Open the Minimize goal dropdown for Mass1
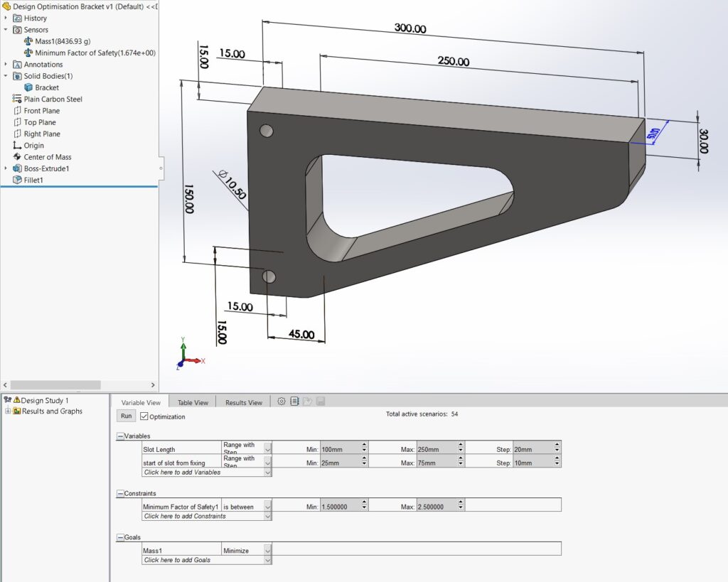Screen dimensions: 728x582 tap(267, 550)
